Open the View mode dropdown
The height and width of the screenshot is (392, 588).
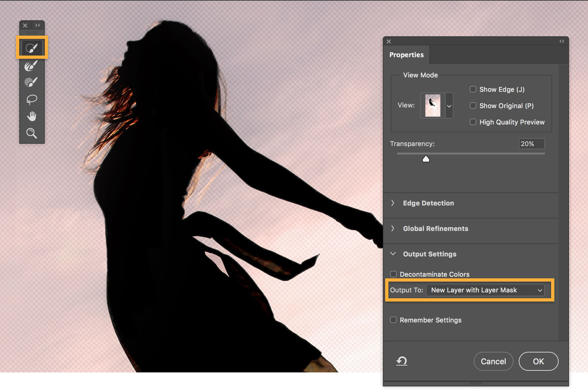449,106
